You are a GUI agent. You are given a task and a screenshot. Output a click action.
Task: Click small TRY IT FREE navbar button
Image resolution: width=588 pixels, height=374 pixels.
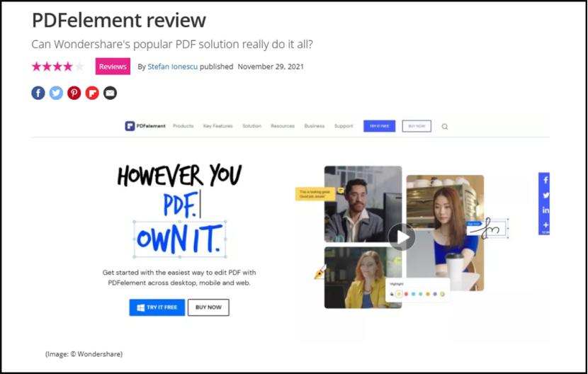tap(379, 126)
